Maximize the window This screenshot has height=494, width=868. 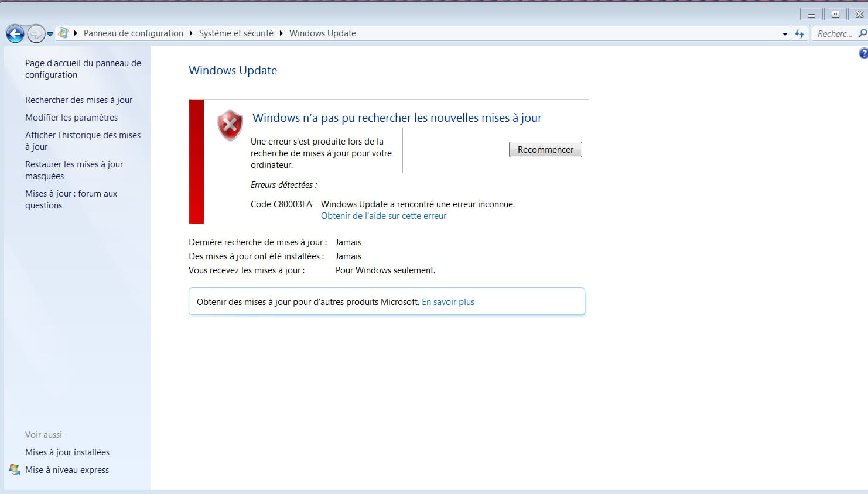click(835, 14)
